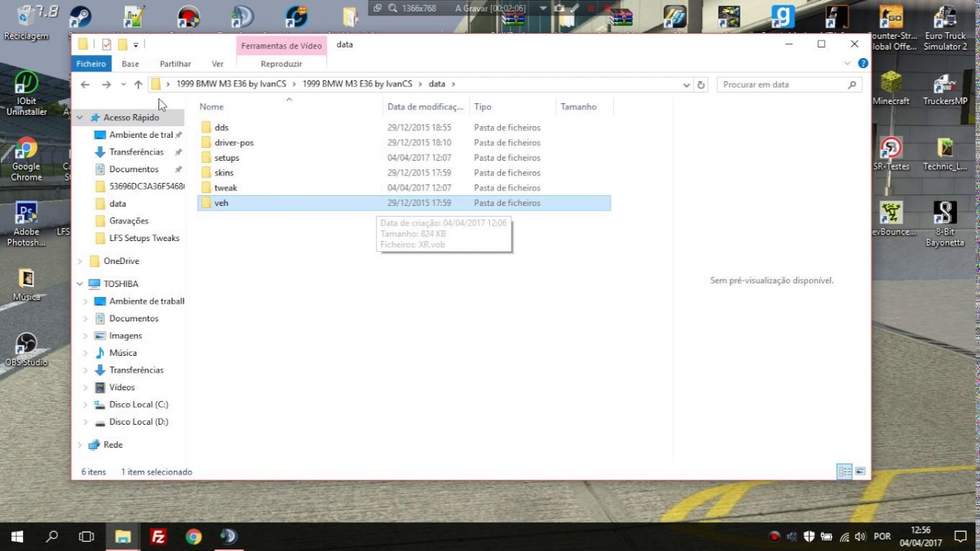Open Task View on taskbar
Image resolution: width=980 pixels, height=551 pixels.
tap(87, 536)
